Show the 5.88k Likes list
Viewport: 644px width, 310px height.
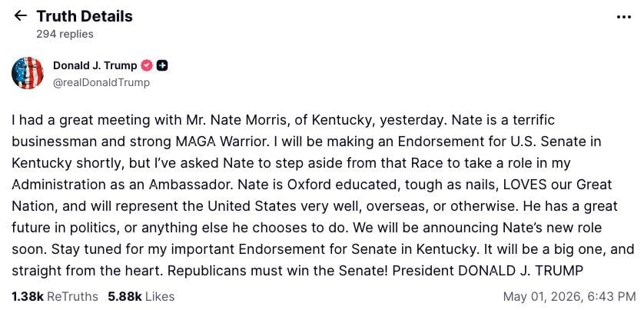tap(141, 296)
